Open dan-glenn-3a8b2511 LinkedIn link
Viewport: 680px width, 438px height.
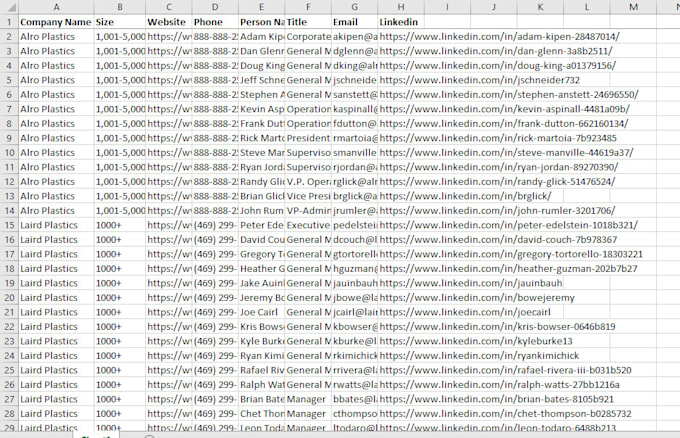(496, 51)
